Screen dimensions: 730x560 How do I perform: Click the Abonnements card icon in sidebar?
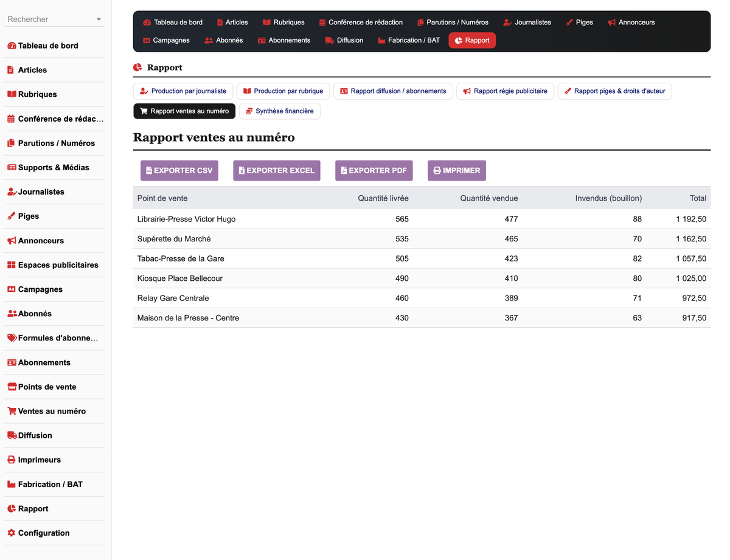pyautogui.click(x=12, y=362)
